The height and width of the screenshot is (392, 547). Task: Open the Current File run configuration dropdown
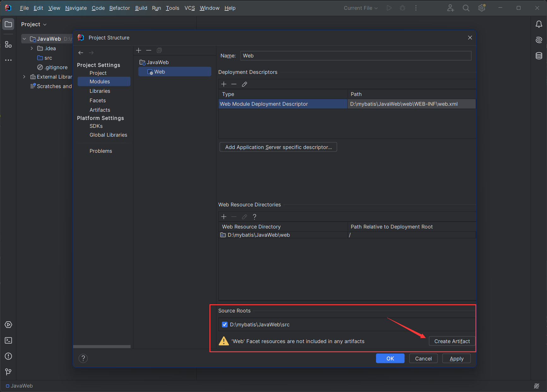tap(361, 8)
